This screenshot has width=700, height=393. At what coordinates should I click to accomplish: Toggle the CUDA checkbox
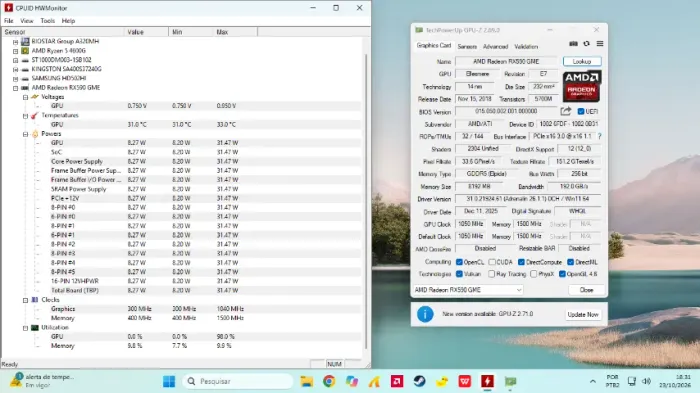pyautogui.click(x=492, y=262)
